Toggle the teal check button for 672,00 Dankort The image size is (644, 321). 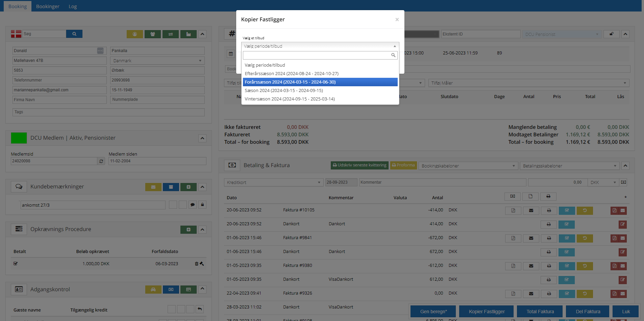click(567, 252)
